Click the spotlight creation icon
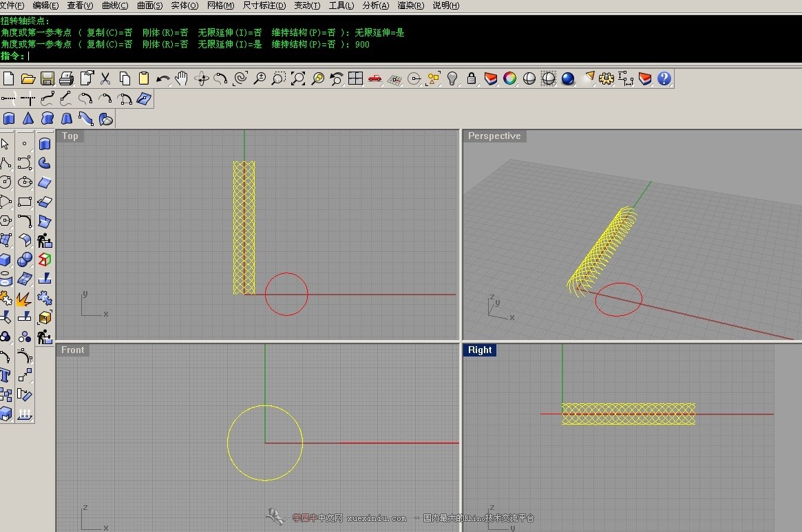Screen dimensions: 802x532 (x=588, y=77)
